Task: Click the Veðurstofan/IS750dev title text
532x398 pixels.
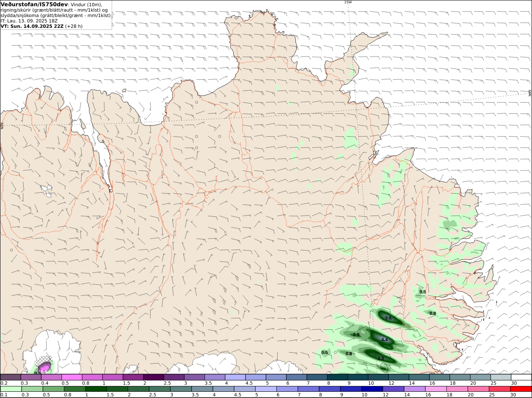Action: click(34, 4)
